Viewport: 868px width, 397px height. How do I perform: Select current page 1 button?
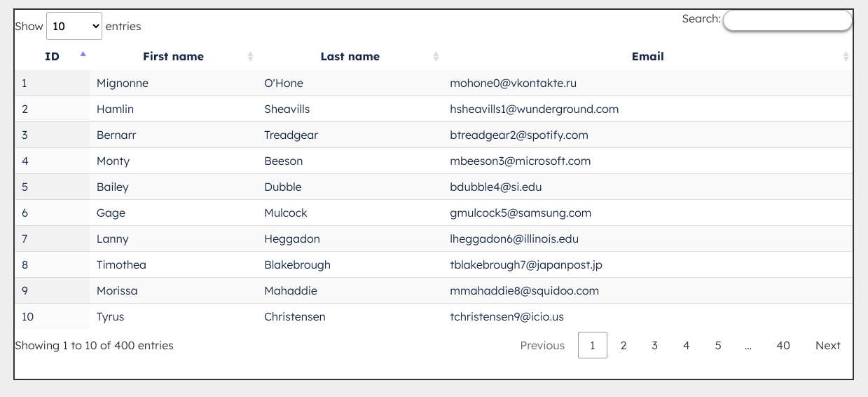[x=593, y=345]
